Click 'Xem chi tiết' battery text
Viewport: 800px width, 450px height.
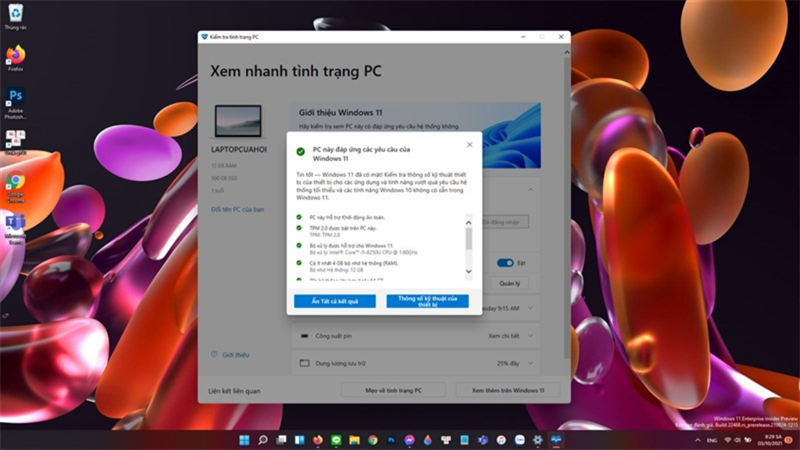pos(503,336)
